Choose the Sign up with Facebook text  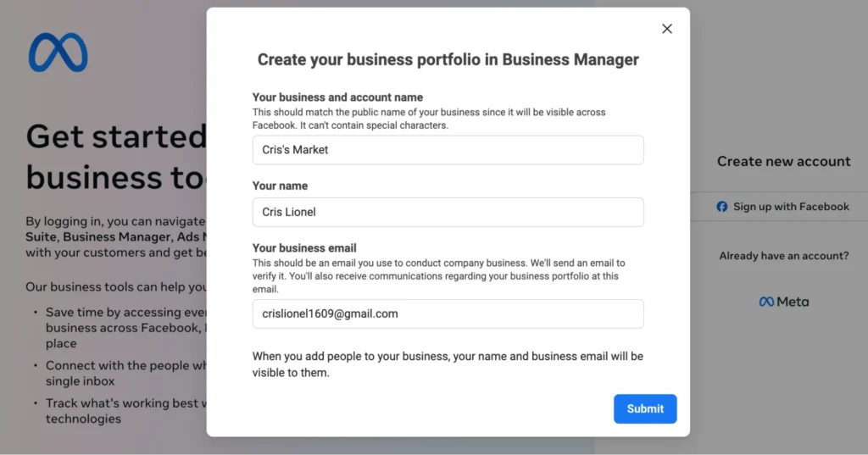[791, 207]
